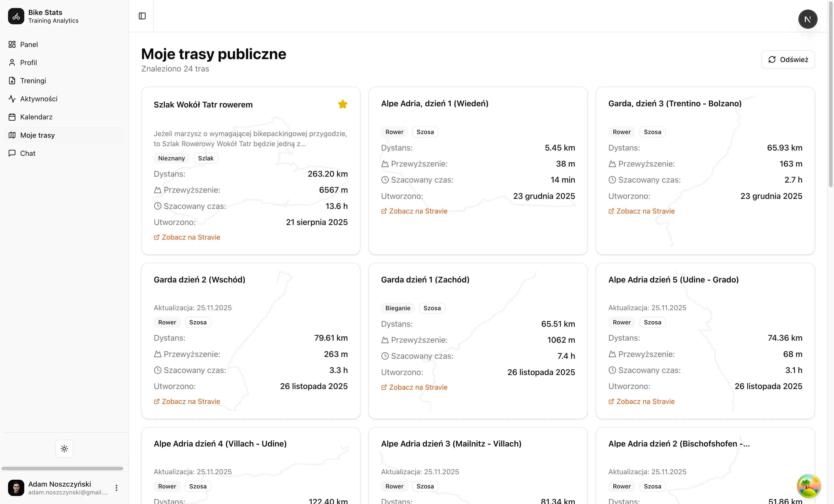The height and width of the screenshot is (504, 834).
Task: Click the sidebar horizontal scrollbar
Action: click(x=62, y=468)
